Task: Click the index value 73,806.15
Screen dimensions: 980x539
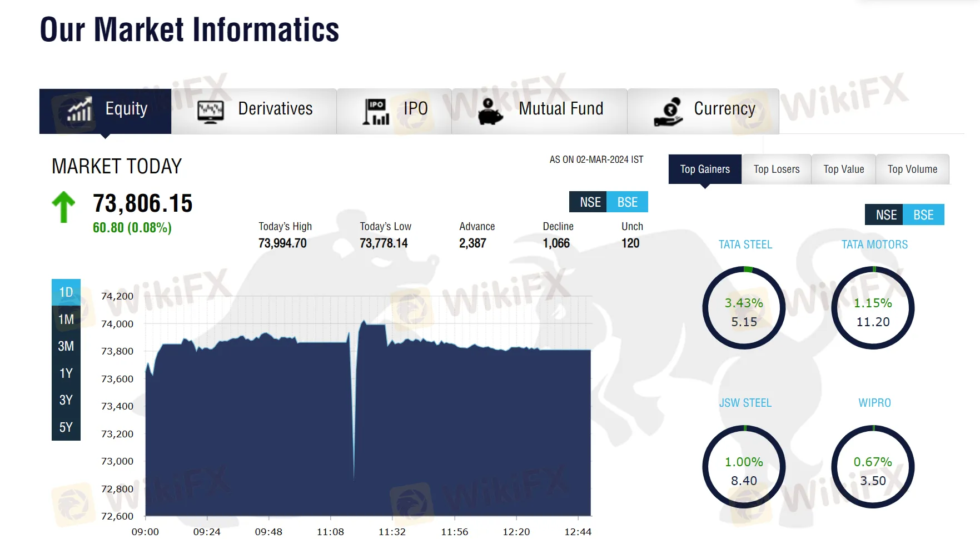Action: [142, 203]
